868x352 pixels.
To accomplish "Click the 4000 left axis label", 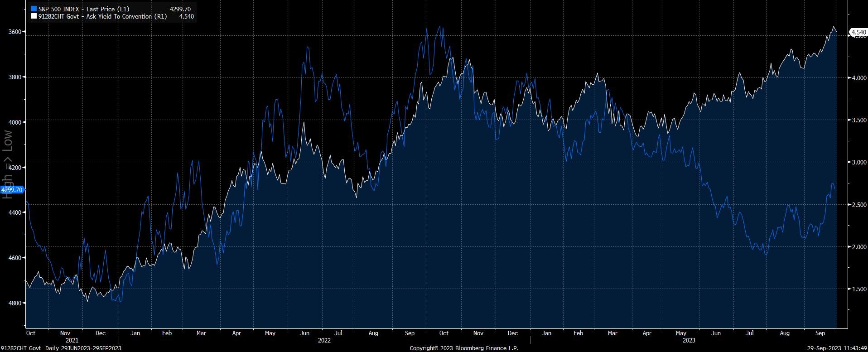I will (x=14, y=122).
